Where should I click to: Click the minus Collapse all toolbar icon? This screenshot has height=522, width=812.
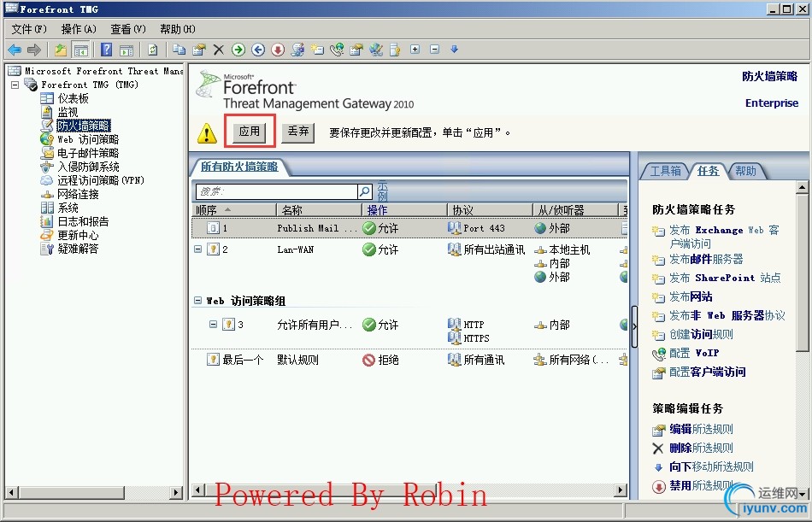coord(434,50)
